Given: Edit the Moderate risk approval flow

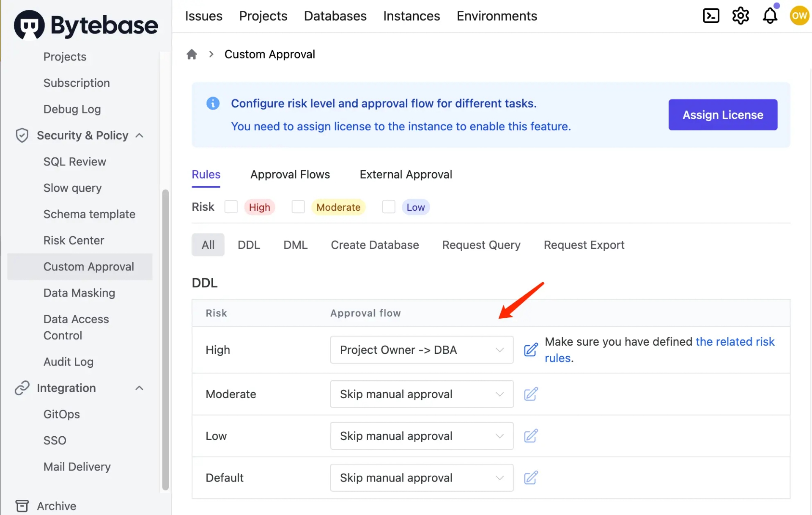Looking at the screenshot, I should (x=531, y=394).
